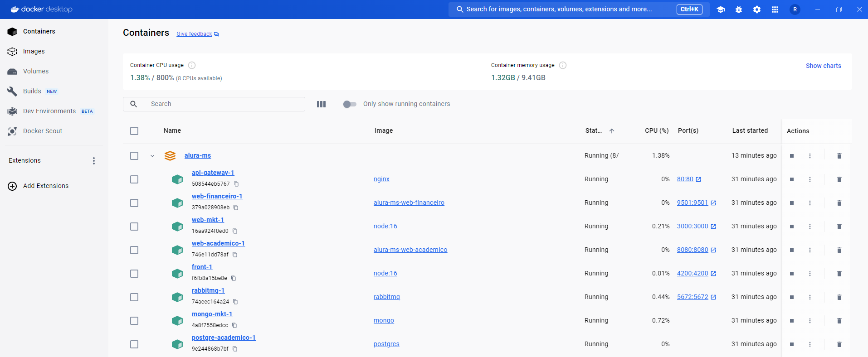The width and height of the screenshot is (868, 357).
Task: Open the alura-ms-web-academico image link
Action: pos(410,250)
